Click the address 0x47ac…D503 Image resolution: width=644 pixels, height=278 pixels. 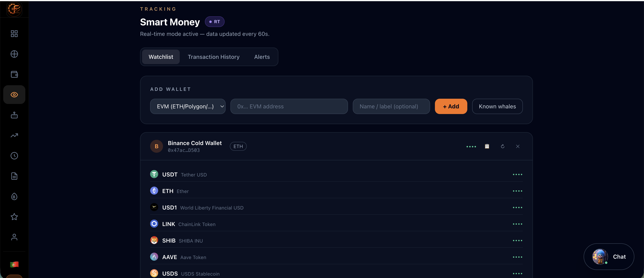coord(184,150)
